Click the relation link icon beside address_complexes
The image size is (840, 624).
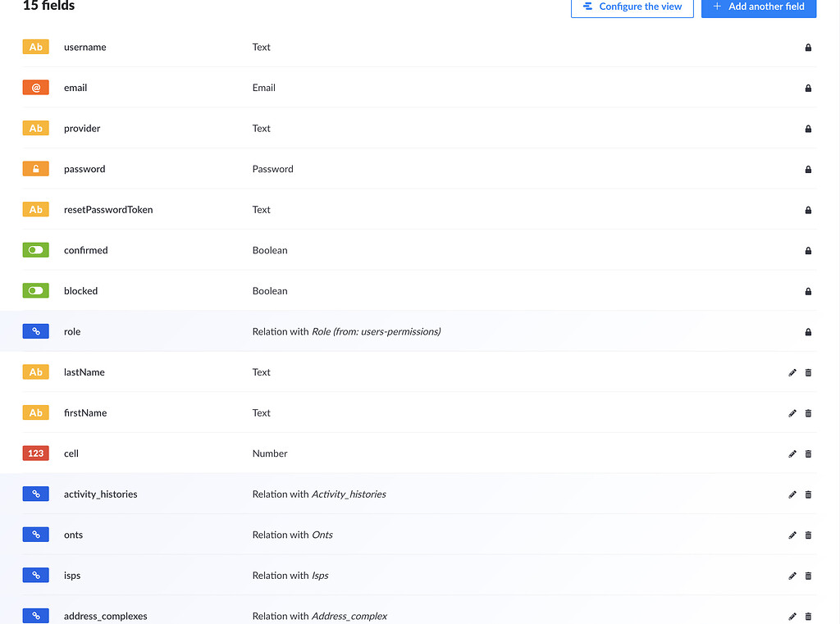[35, 615]
